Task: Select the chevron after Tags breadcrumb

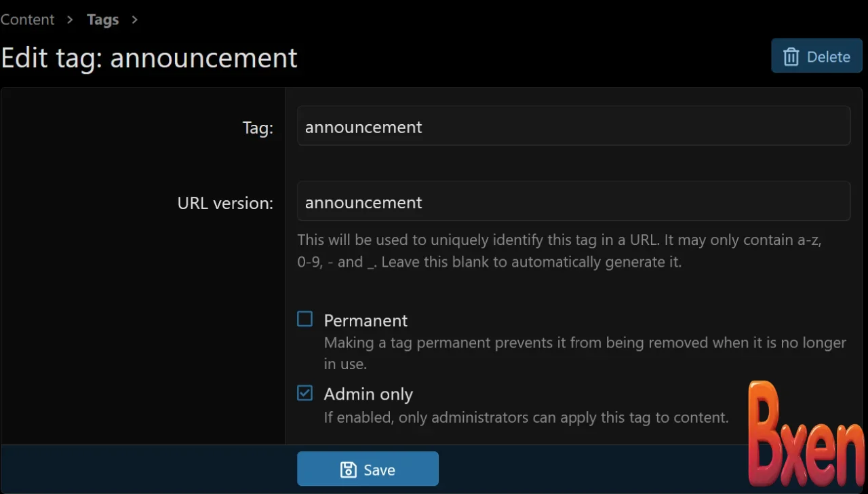Action: (134, 20)
